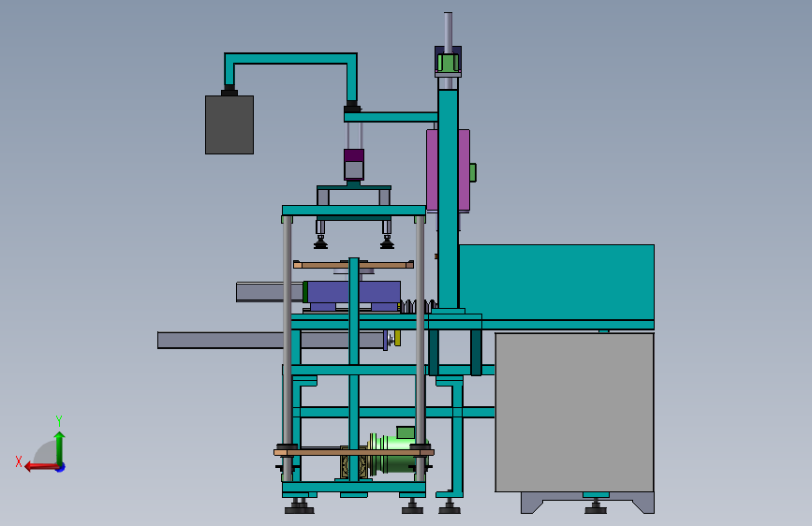Select the large gray cabinet on the right
Screen dimensions: 812x526
[x=574, y=412]
